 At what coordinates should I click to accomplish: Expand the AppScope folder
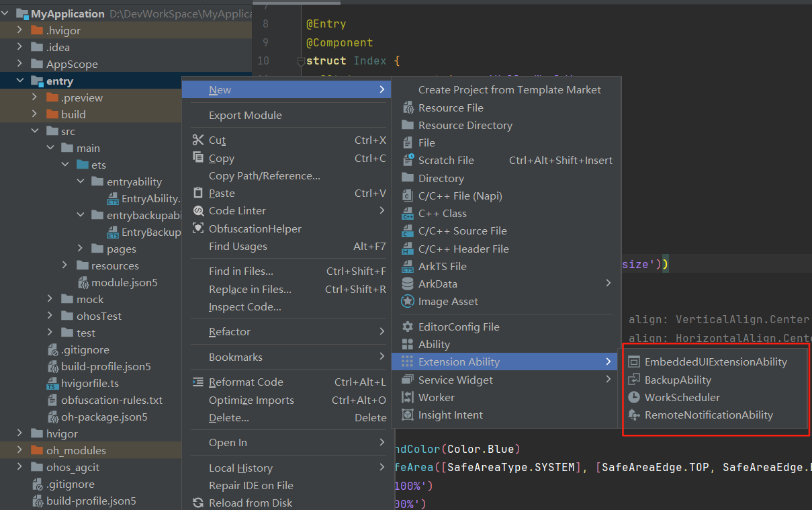click(x=20, y=64)
